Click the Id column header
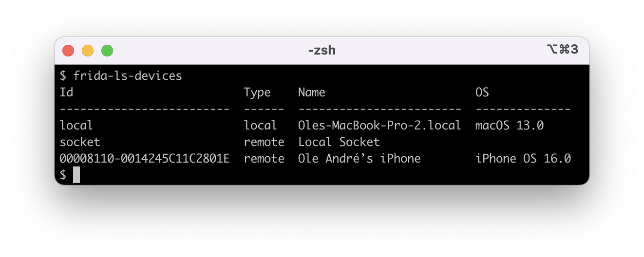The height and width of the screenshot is (257, 644). click(66, 92)
